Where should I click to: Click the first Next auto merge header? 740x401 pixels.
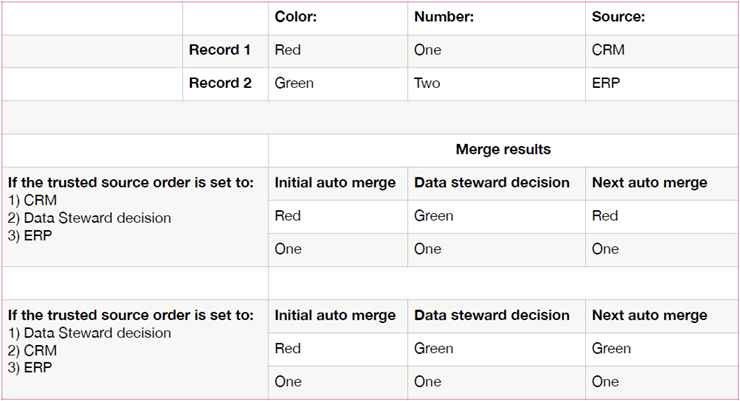pos(649,182)
